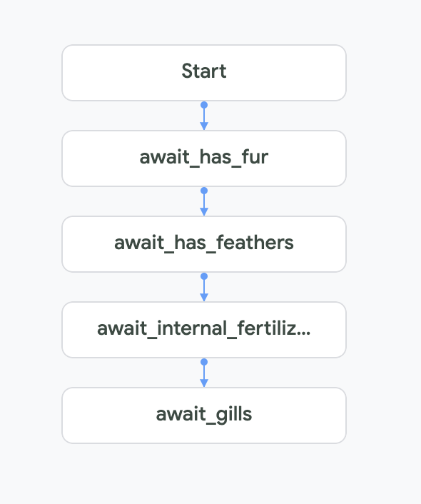This screenshot has height=504, width=421.
Task: Select the await_has_fur node
Action: 204,158
